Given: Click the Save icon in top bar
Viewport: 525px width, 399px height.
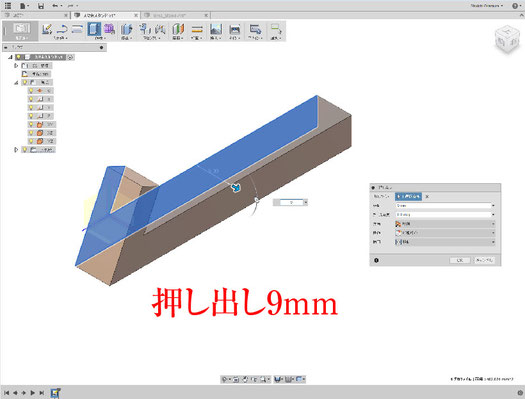Looking at the screenshot, I should coord(41,6).
